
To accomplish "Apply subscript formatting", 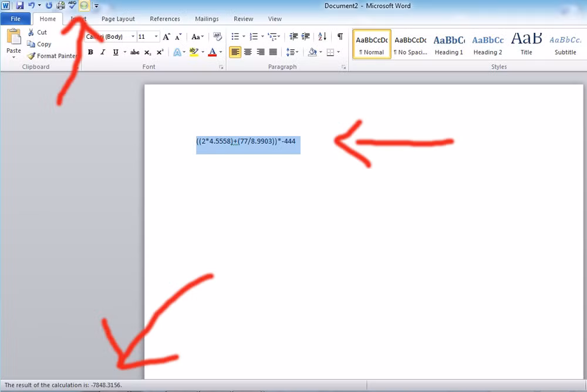I will click(x=147, y=52).
